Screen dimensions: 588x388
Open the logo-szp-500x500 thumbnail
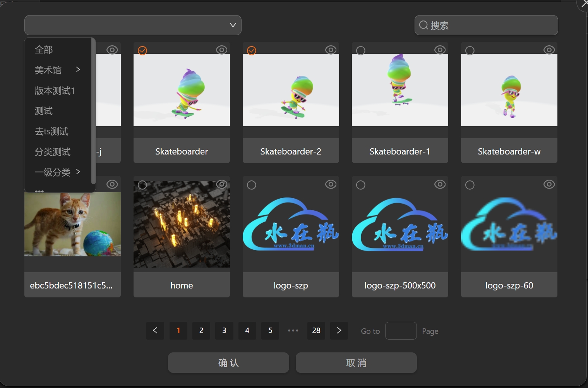[x=400, y=224]
